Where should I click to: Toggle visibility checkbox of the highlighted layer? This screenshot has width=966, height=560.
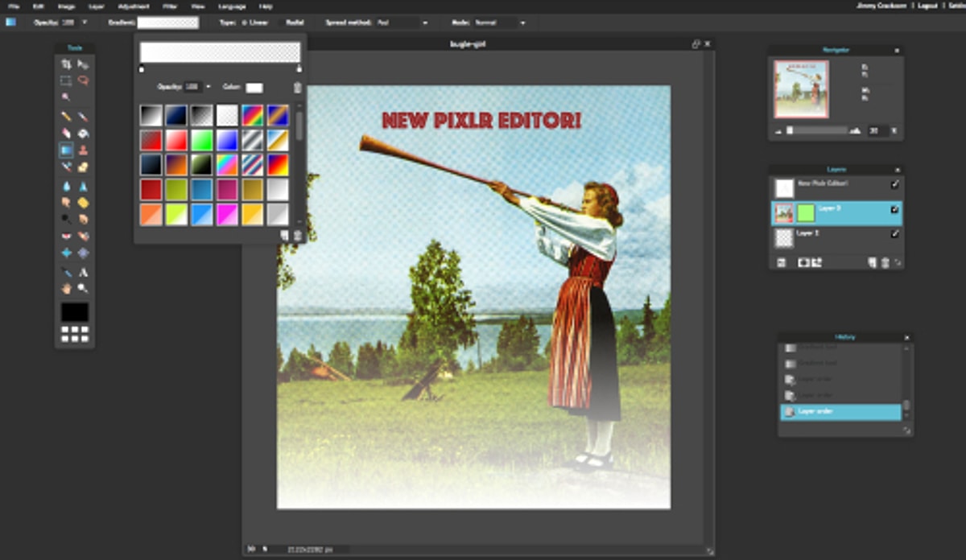click(x=894, y=210)
